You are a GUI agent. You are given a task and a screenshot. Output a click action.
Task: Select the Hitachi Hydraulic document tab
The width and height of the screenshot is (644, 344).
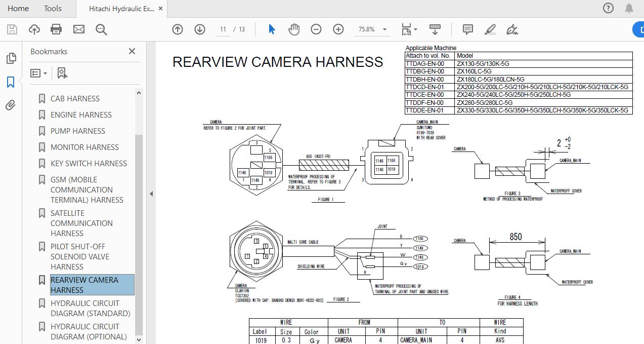pyautogui.click(x=122, y=9)
